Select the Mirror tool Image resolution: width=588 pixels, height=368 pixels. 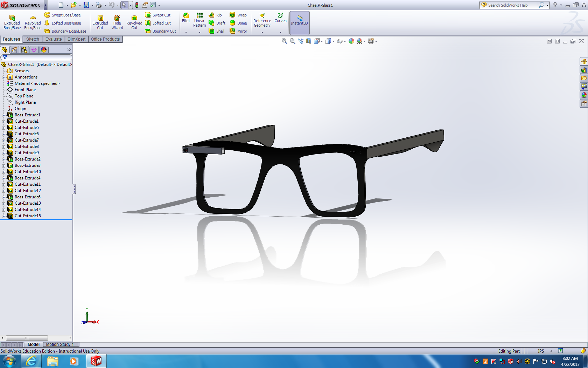click(x=238, y=31)
